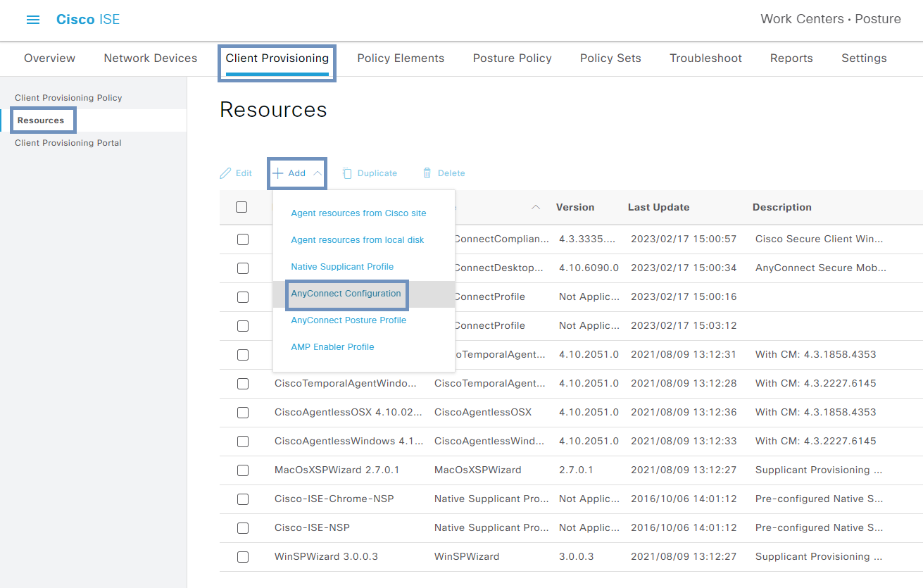Open the Settings tab

864,58
